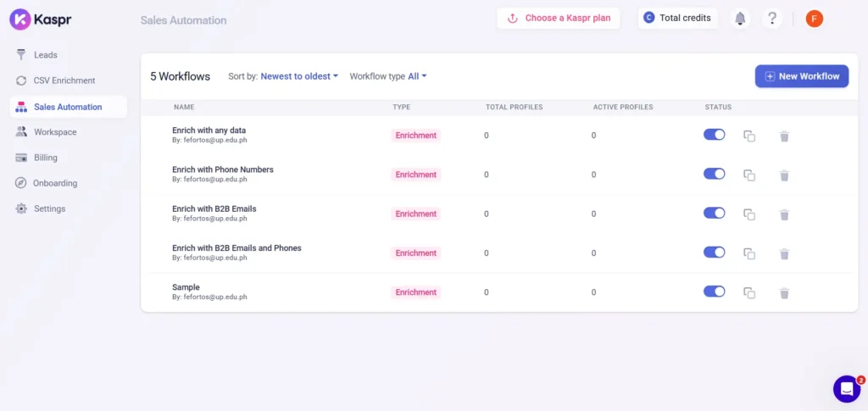Toggle status of Enrich with B2B Emails row
Viewport: 868px width, 411px height.
714,213
